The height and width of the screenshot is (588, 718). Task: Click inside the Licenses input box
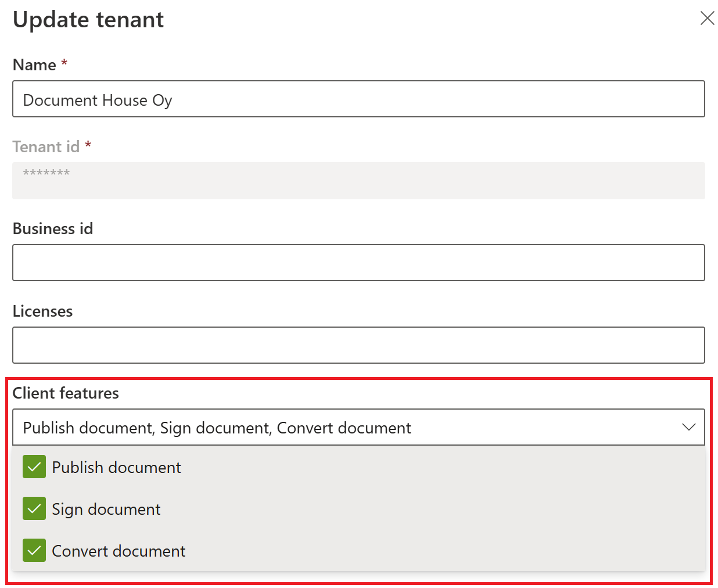(x=358, y=345)
